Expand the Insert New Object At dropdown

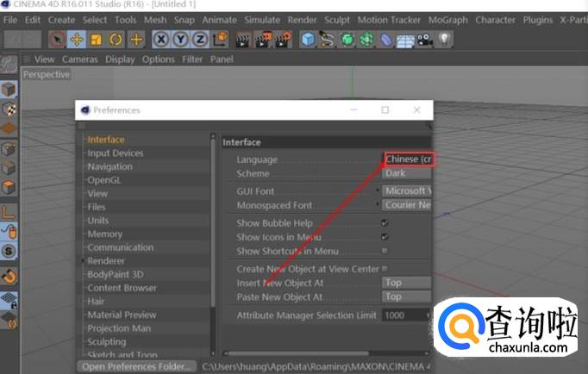406,283
